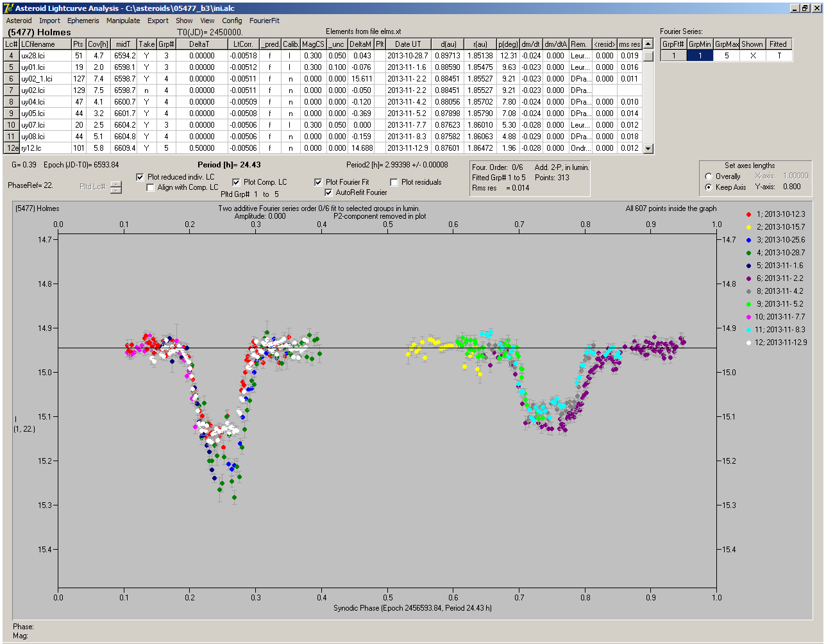
Task: Click the 14.688 DeltaM cell
Action: coord(361,148)
